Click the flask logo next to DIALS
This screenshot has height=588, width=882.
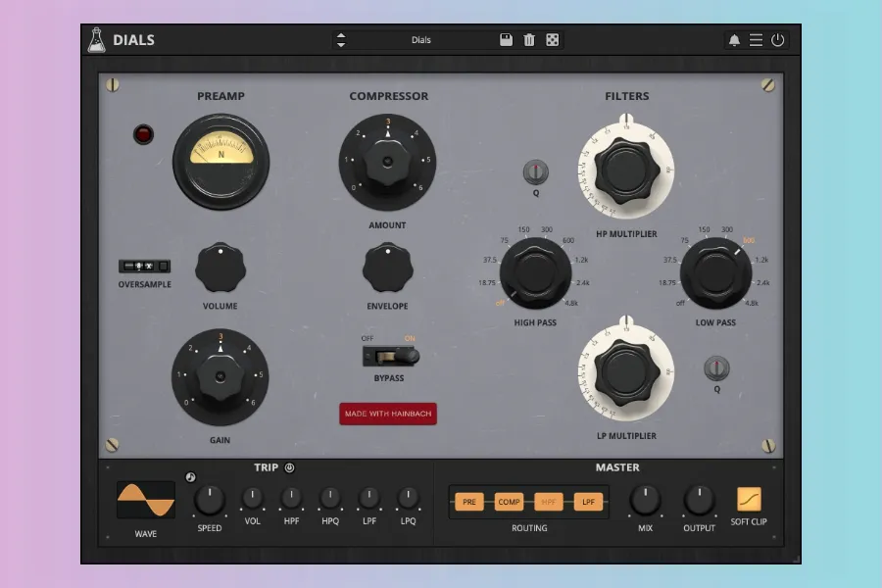(96, 40)
